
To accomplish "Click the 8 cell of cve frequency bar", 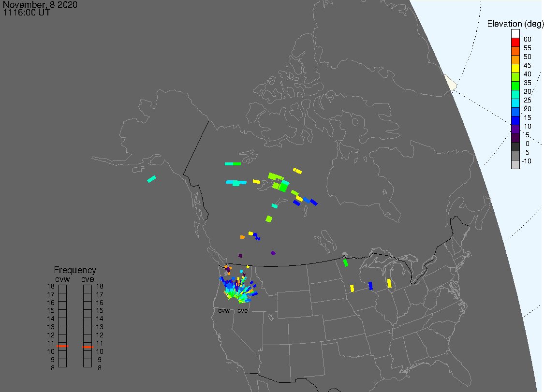I will tap(88, 363).
